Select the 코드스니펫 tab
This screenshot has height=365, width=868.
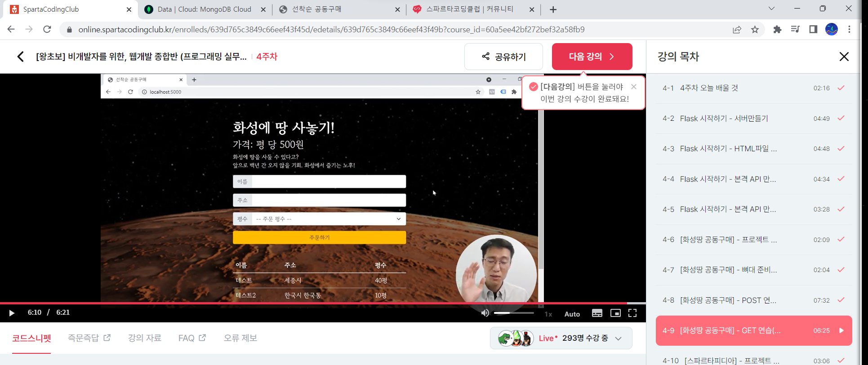click(x=31, y=338)
